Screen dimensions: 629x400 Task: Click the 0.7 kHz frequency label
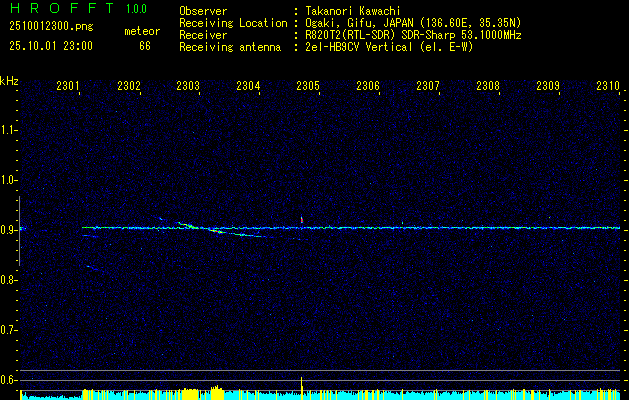tap(8, 330)
